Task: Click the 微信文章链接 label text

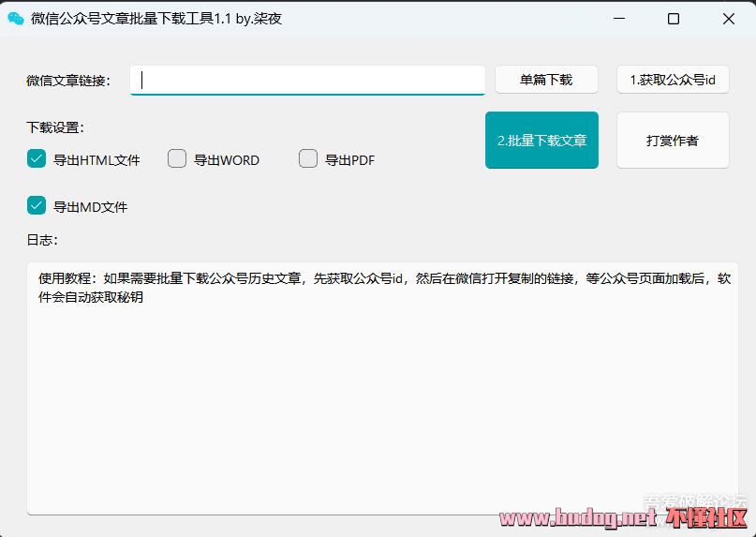Action: coord(68,81)
